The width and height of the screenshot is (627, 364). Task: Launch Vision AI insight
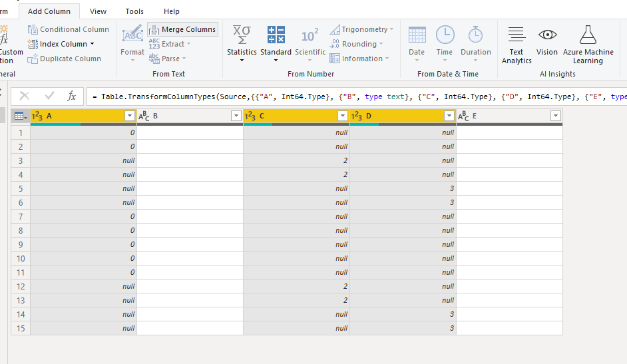pos(547,41)
